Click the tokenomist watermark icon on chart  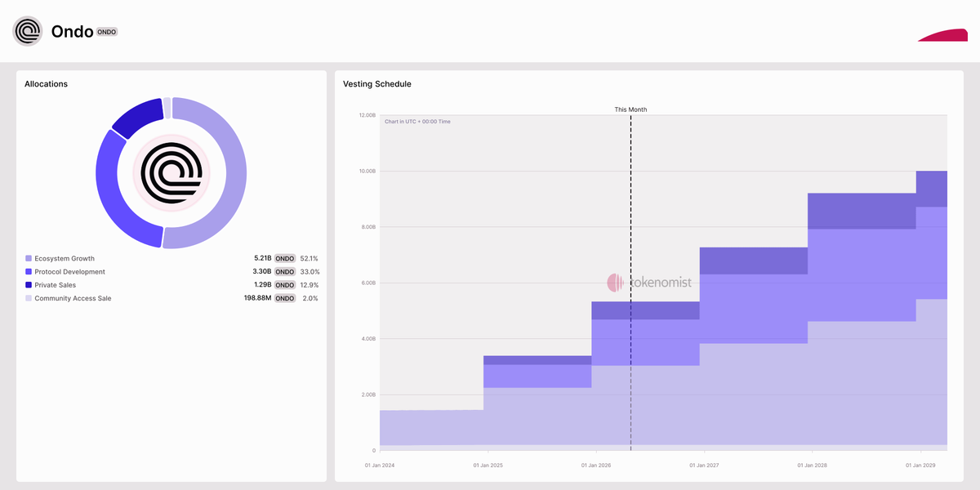(x=616, y=283)
